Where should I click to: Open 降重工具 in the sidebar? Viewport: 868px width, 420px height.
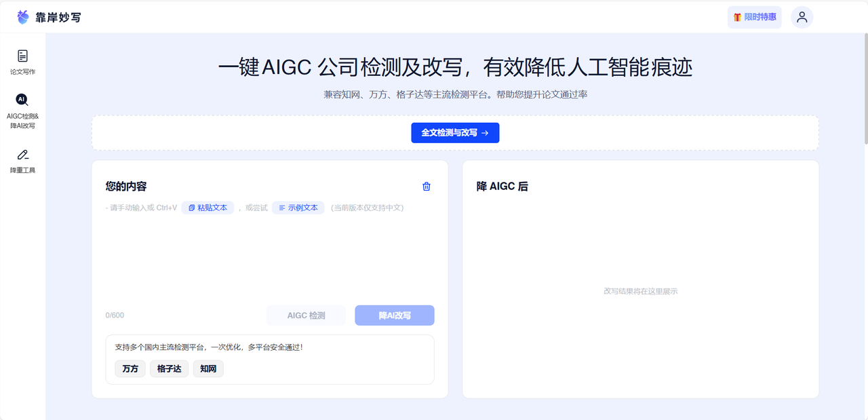point(23,161)
